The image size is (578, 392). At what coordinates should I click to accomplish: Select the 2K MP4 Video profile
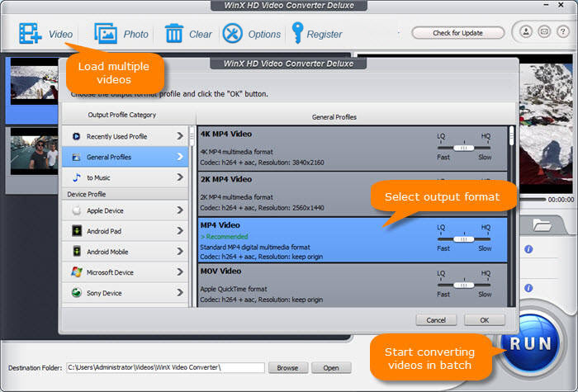coord(353,194)
